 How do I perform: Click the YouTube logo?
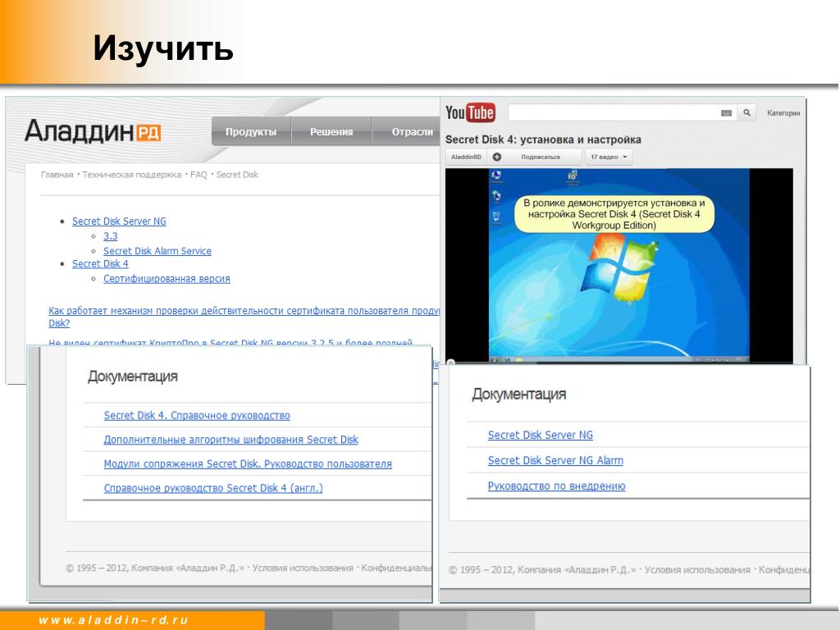click(470, 112)
